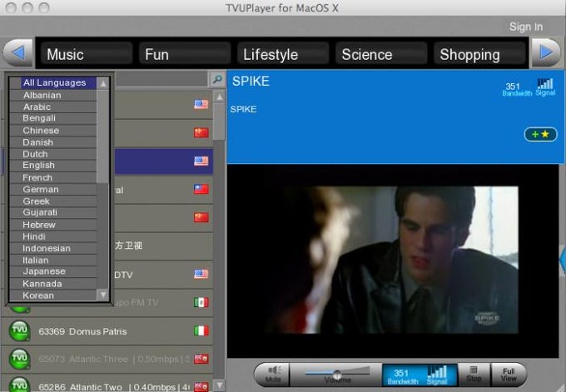The width and height of the screenshot is (566, 392).
Task: Choose Greek from the language list
Action: pyautogui.click(x=53, y=201)
